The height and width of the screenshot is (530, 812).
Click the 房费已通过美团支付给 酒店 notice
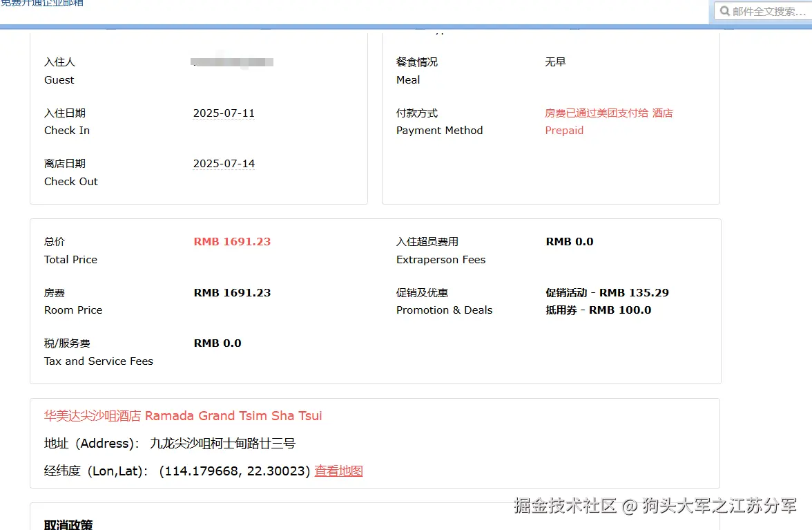(x=608, y=113)
